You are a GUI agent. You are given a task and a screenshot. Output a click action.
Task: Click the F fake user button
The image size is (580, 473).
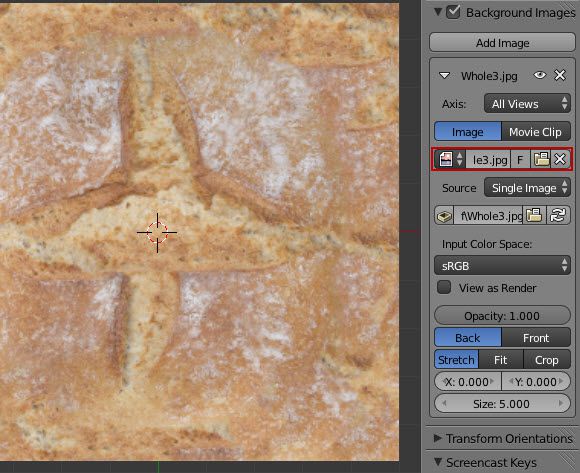(520, 160)
